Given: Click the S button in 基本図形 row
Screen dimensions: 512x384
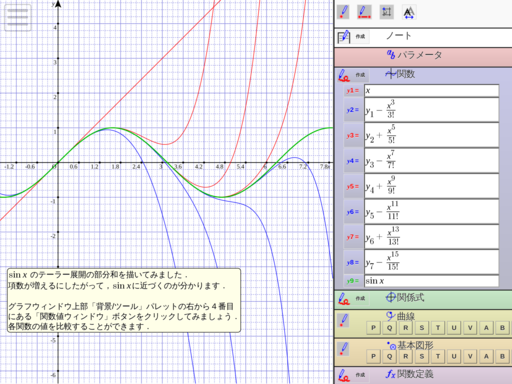Looking at the screenshot, I should coord(422,357).
